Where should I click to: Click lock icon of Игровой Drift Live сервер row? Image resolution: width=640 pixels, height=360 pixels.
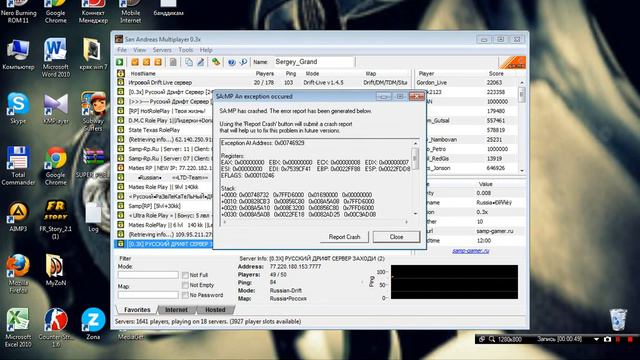[121, 82]
